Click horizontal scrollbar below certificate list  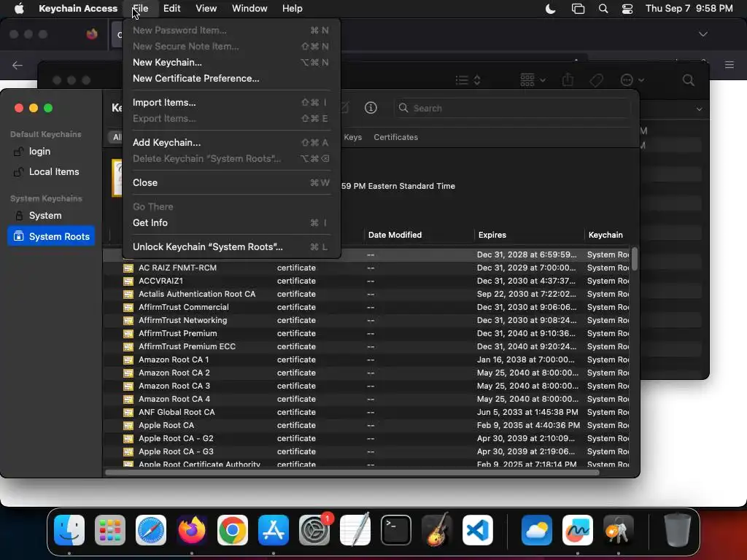[x=352, y=472]
